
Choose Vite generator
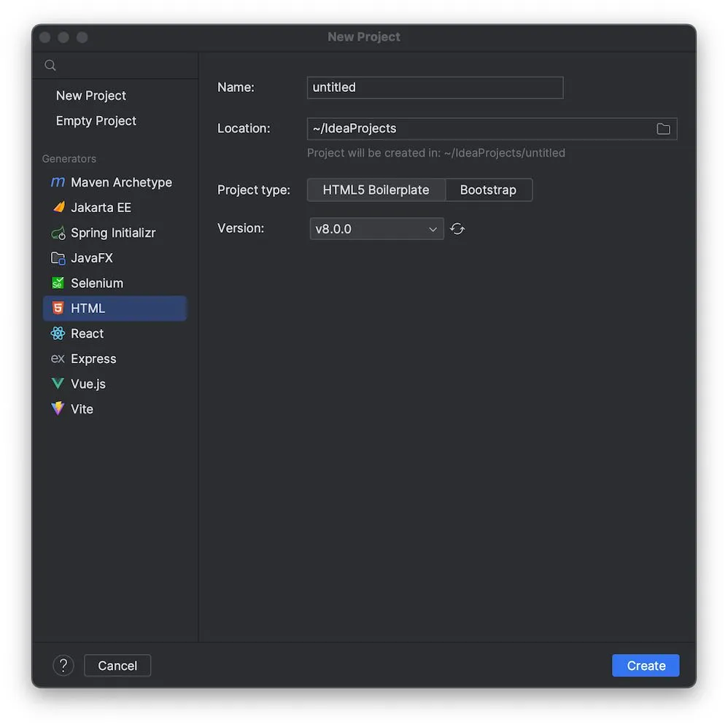[115, 408]
